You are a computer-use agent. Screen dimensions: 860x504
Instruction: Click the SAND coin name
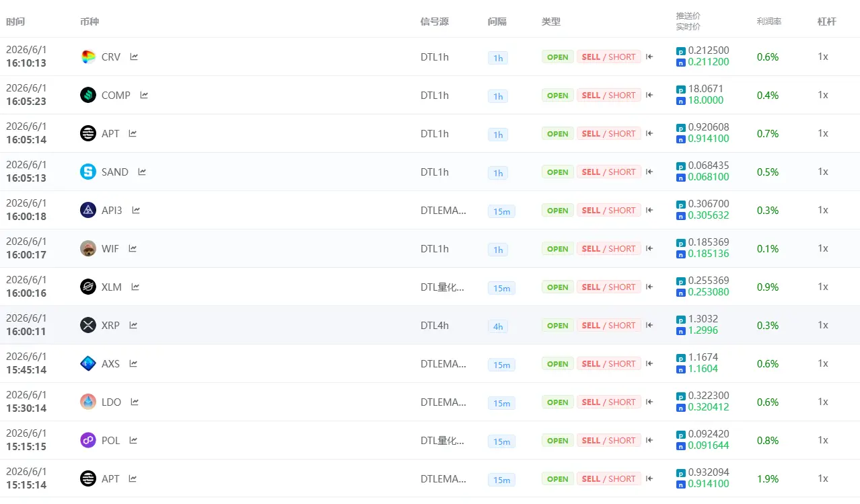(x=115, y=172)
